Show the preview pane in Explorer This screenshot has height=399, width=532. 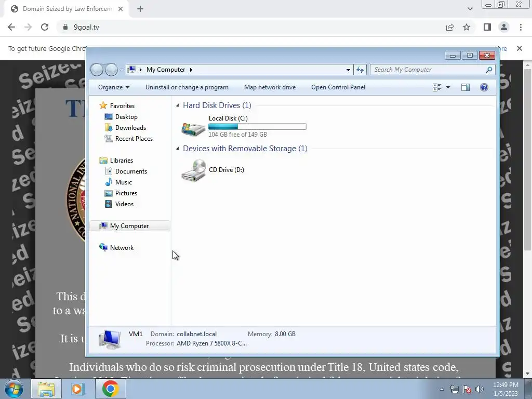465,87
